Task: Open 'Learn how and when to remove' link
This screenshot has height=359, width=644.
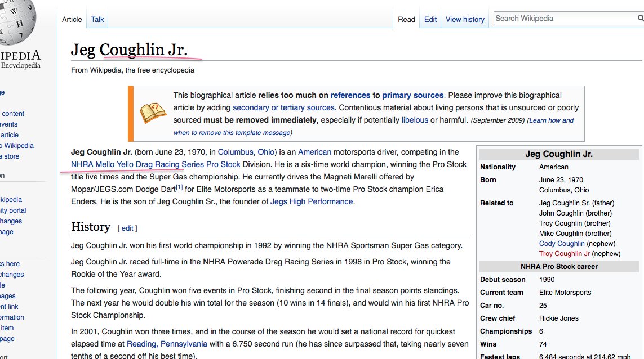Action: pos(551,120)
